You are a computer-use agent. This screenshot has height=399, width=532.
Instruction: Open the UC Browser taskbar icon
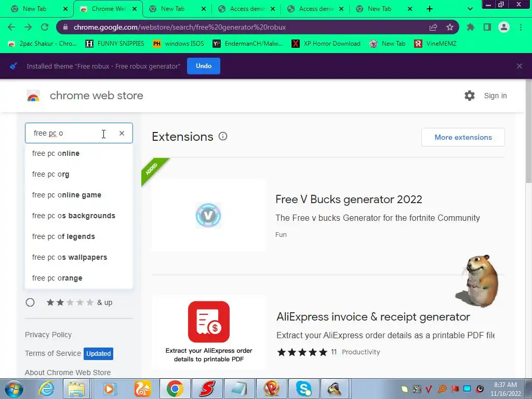coord(142,389)
